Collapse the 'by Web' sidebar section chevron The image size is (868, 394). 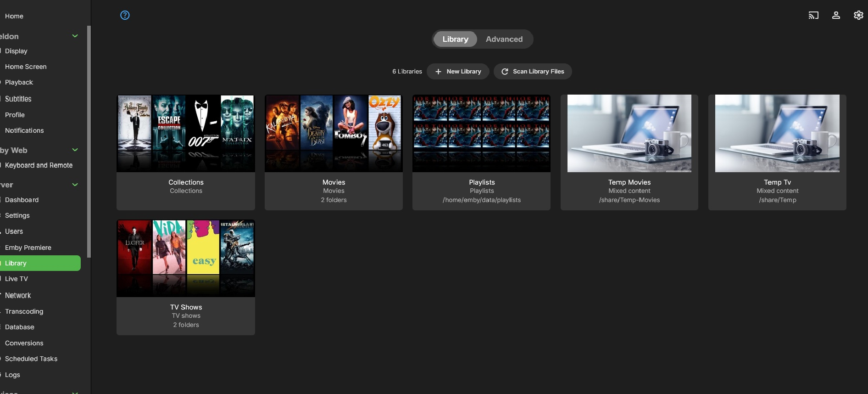tap(75, 150)
